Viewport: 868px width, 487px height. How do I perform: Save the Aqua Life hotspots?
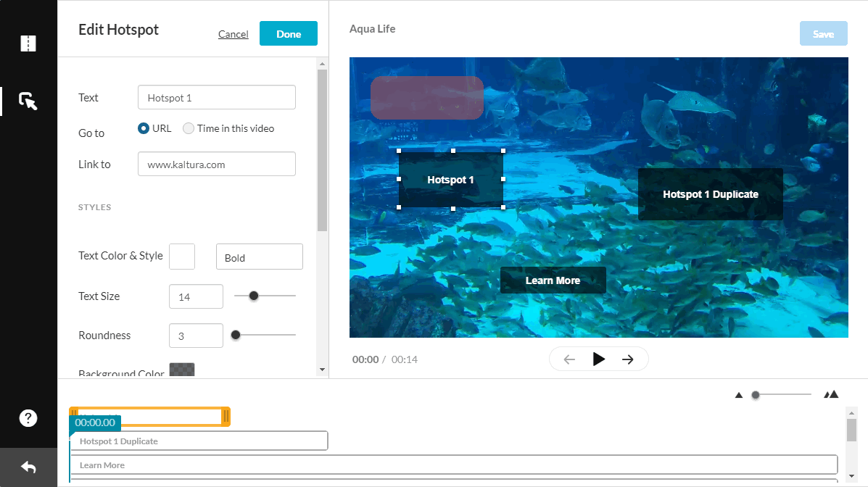(x=823, y=33)
